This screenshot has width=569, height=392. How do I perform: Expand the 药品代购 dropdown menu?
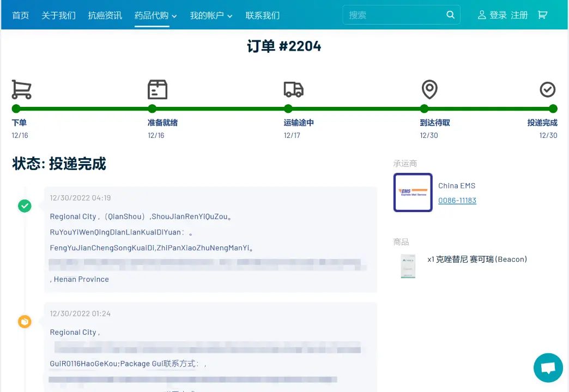155,15
